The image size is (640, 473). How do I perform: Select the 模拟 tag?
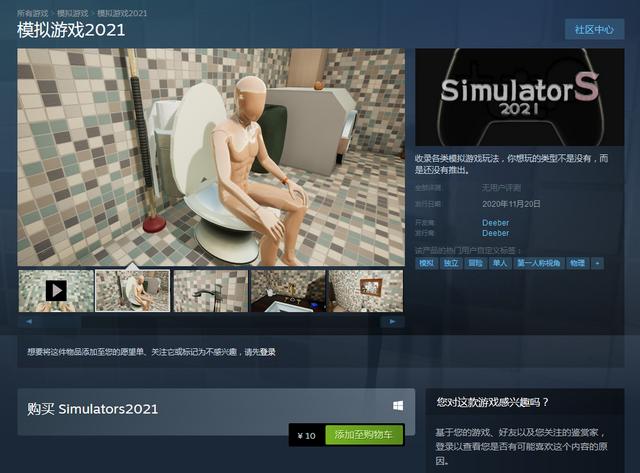(427, 264)
